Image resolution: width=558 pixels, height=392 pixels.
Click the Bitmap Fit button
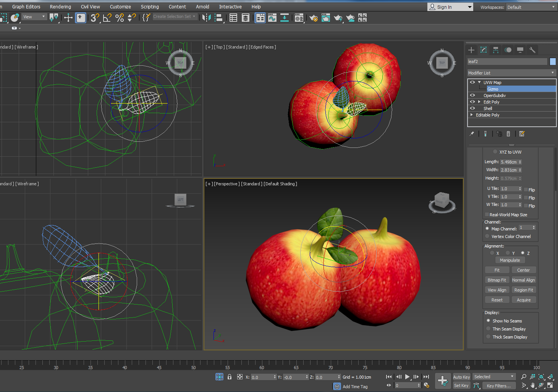tap(497, 280)
